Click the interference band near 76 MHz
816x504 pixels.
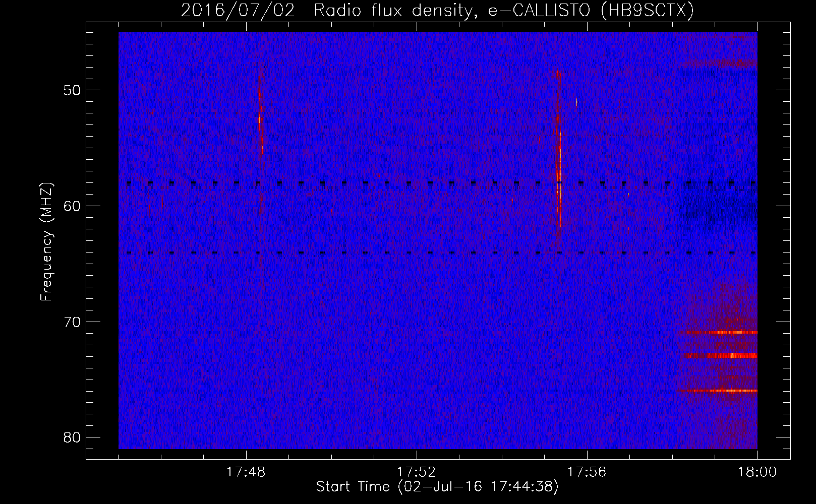tap(720, 391)
